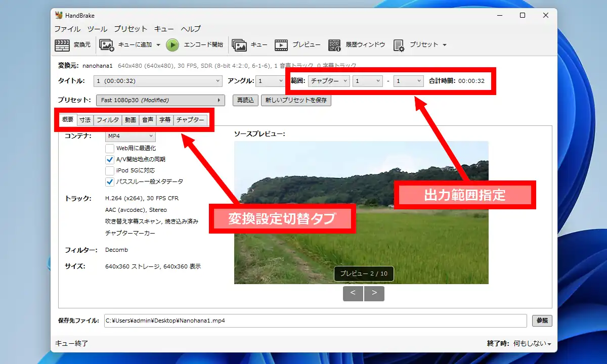Toggle the iPod 5Gに対応 checkbox

110,170
